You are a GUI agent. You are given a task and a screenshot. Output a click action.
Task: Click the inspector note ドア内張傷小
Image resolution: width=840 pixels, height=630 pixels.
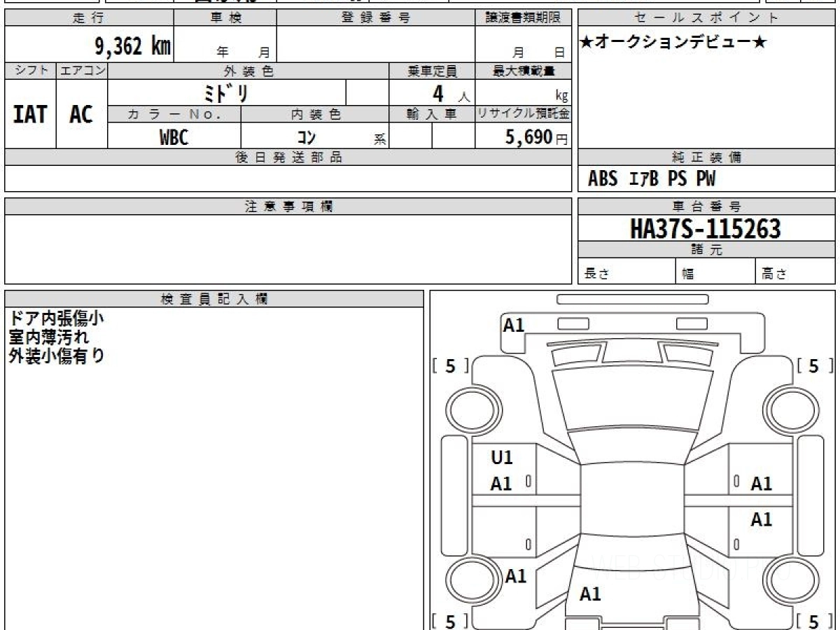click(56, 318)
